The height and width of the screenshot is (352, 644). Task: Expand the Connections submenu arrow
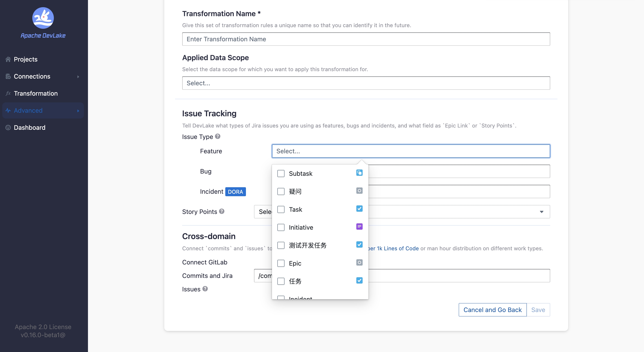point(78,77)
